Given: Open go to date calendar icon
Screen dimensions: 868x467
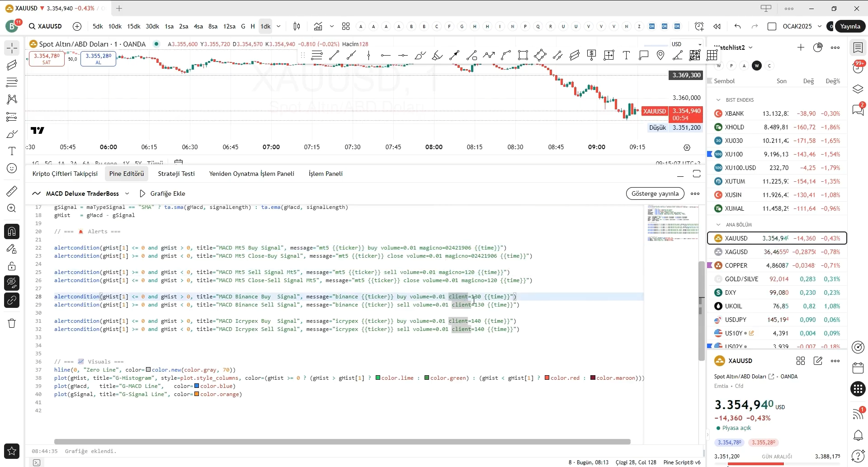Looking at the screenshot, I should [x=179, y=162].
